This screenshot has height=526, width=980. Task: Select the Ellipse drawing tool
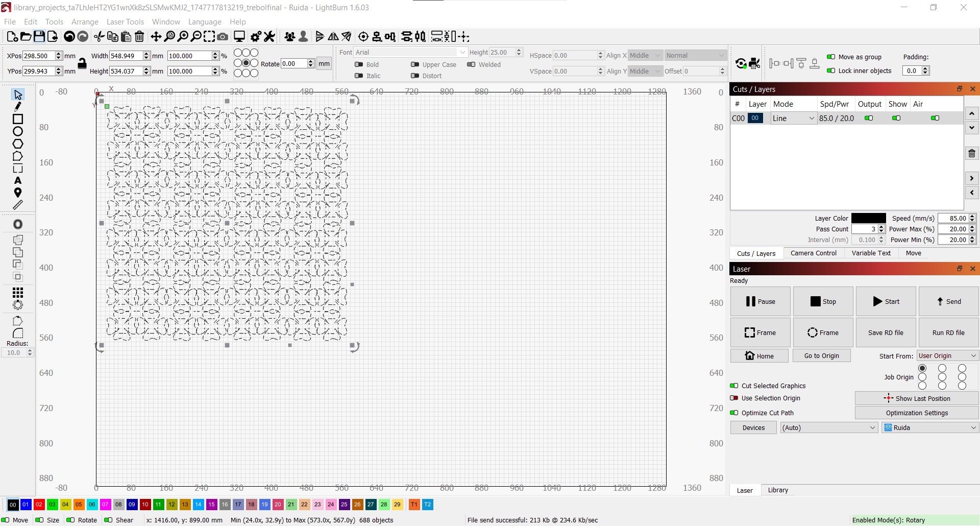[x=18, y=131]
